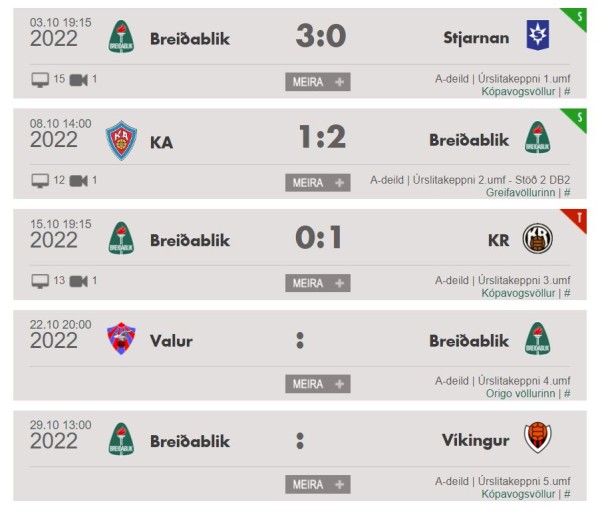Expand MEIRA for KA vs Breiðablik
600x513 pixels.
pyautogui.click(x=318, y=183)
